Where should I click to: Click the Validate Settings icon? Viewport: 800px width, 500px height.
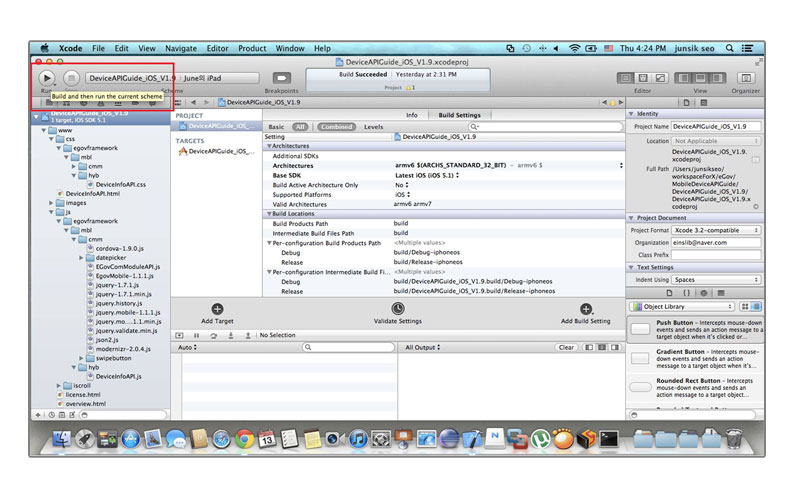398,310
